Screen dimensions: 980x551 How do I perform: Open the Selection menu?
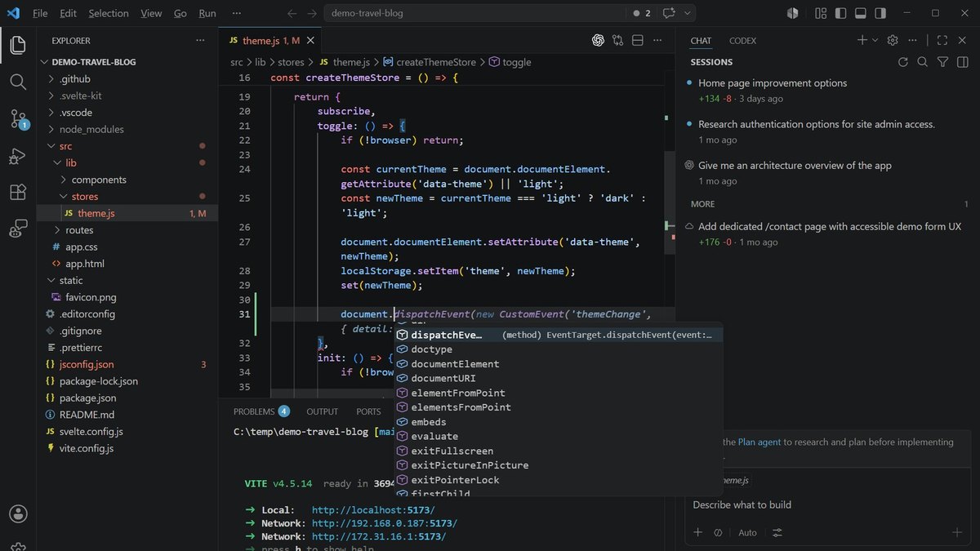point(109,13)
